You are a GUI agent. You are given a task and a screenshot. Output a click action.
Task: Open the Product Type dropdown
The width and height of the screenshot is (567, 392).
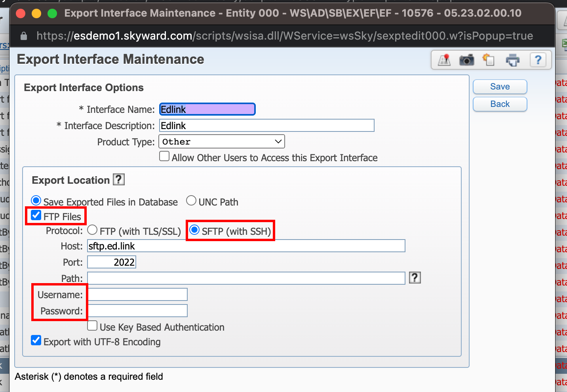tap(222, 141)
